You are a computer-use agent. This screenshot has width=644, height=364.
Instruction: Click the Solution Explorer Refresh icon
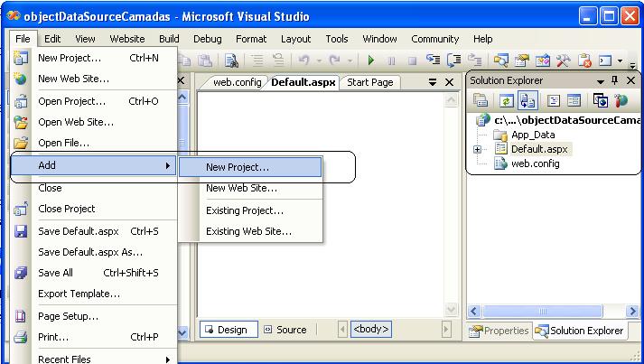pos(507,100)
